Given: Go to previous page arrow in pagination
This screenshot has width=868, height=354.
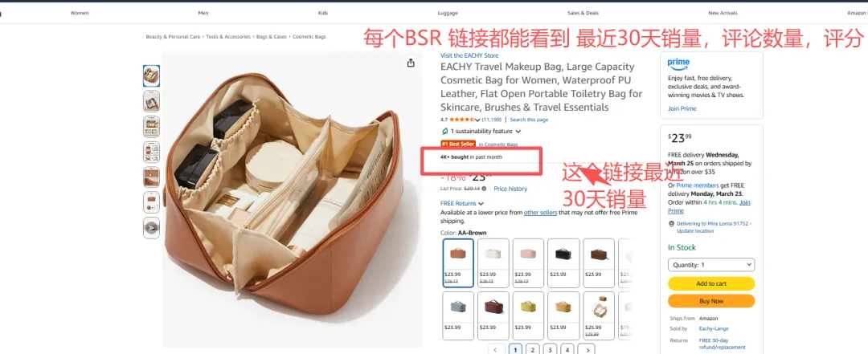Looking at the screenshot, I should (495, 349).
